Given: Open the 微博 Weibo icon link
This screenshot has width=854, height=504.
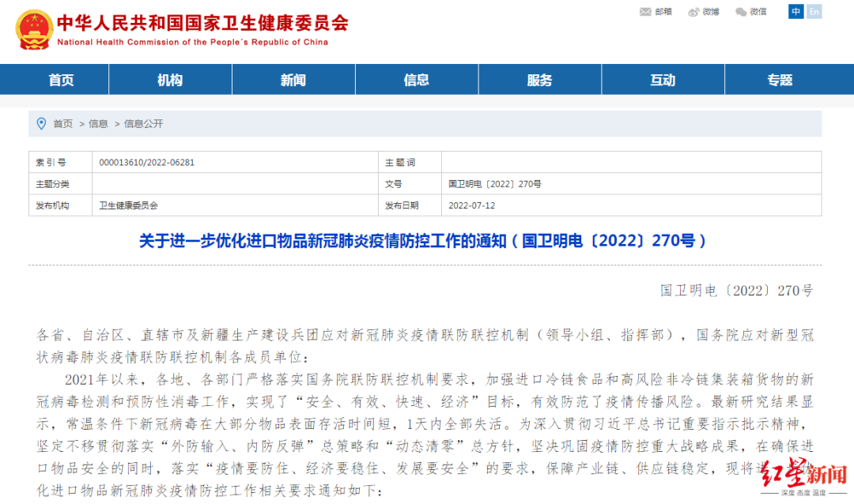Looking at the screenshot, I should point(703,11).
